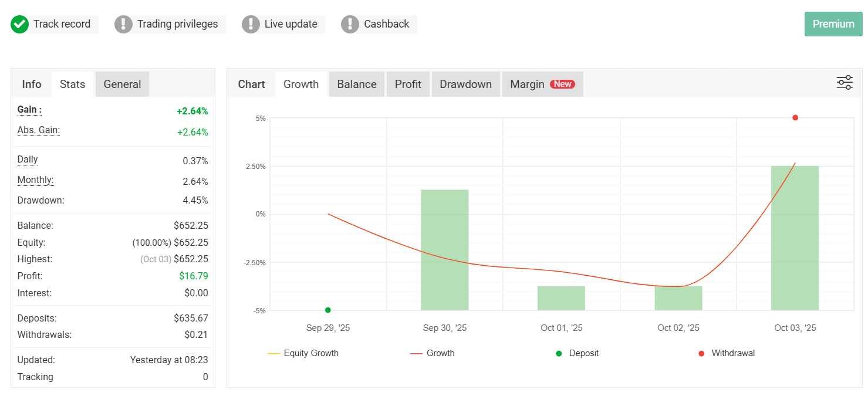Switch to the General tab
This screenshot has height=396, width=868.
(122, 84)
